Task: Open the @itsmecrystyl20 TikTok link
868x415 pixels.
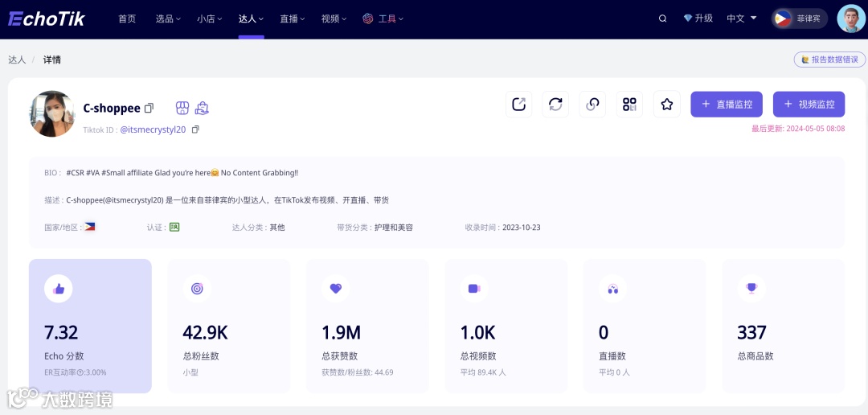Action: (x=154, y=129)
